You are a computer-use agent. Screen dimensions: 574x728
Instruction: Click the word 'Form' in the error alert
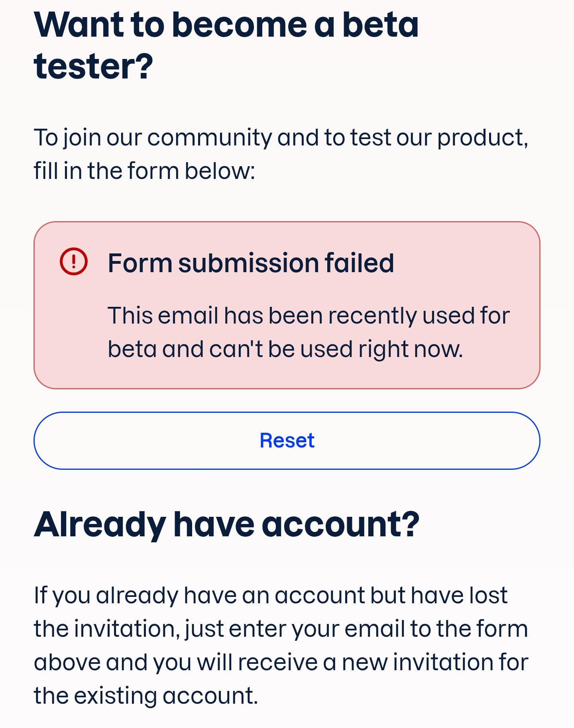click(x=140, y=263)
